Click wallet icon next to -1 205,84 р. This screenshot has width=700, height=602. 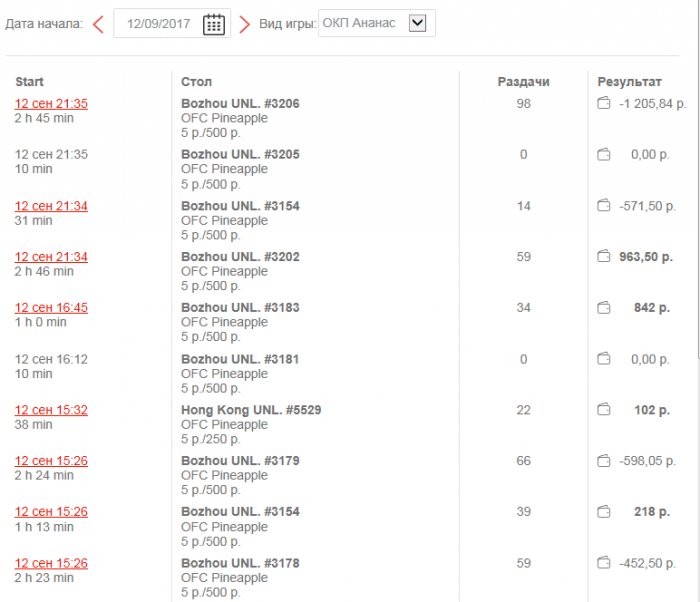click(x=604, y=103)
